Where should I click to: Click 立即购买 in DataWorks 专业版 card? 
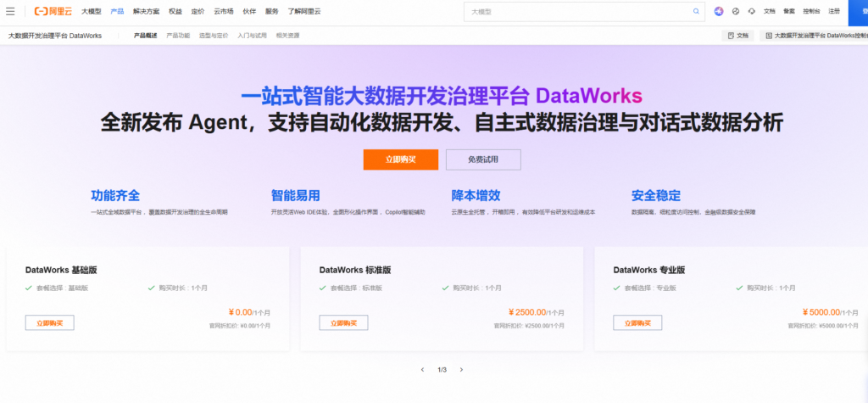(x=637, y=322)
